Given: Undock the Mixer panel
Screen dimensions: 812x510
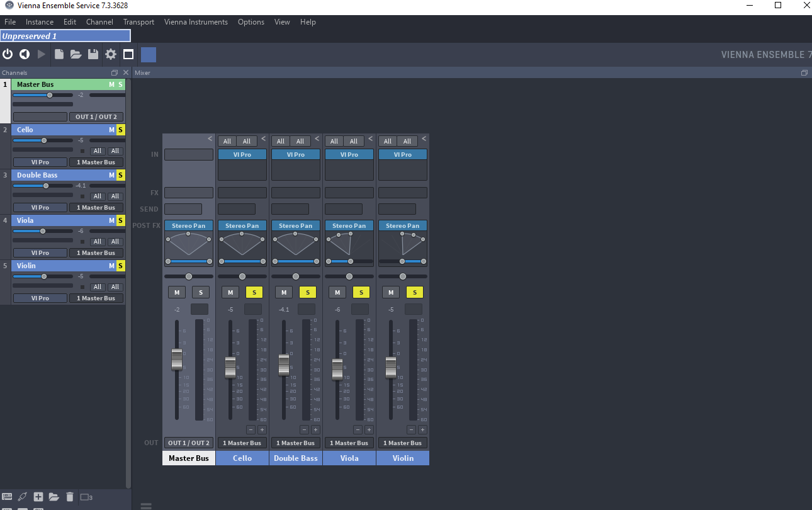Looking at the screenshot, I should tap(804, 72).
